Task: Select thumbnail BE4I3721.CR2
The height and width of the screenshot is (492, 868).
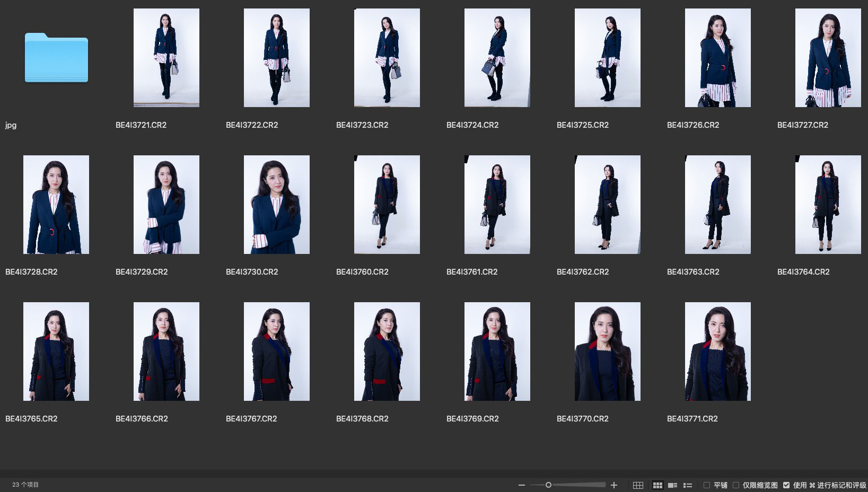Action: (166, 58)
